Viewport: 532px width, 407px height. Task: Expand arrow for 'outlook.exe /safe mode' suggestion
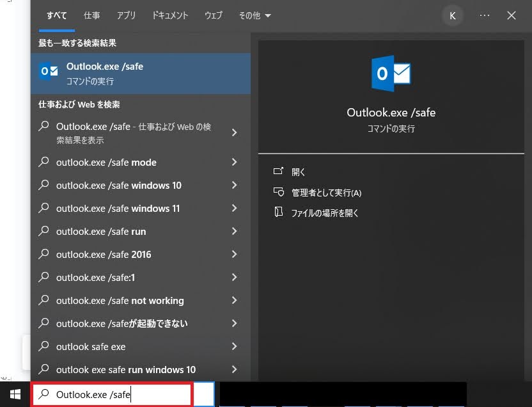point(234,163)
